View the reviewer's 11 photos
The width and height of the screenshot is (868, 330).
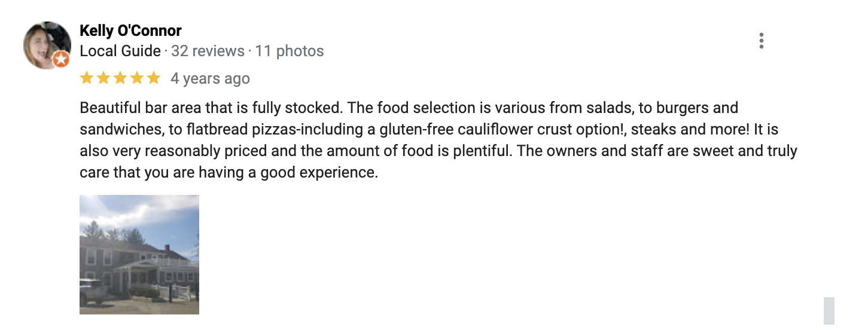(290, 51)
